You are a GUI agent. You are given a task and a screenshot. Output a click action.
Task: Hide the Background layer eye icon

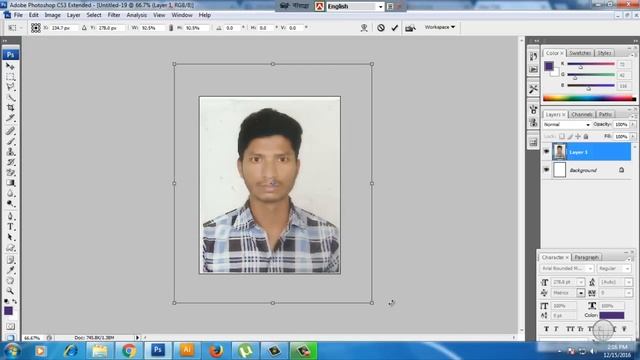(546, 170)
